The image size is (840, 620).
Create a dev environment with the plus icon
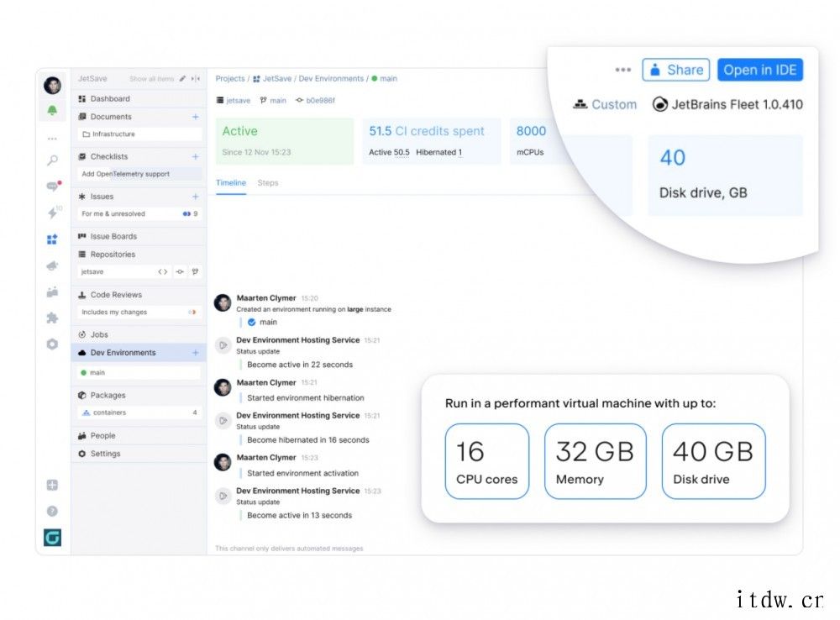coord(196,353)
